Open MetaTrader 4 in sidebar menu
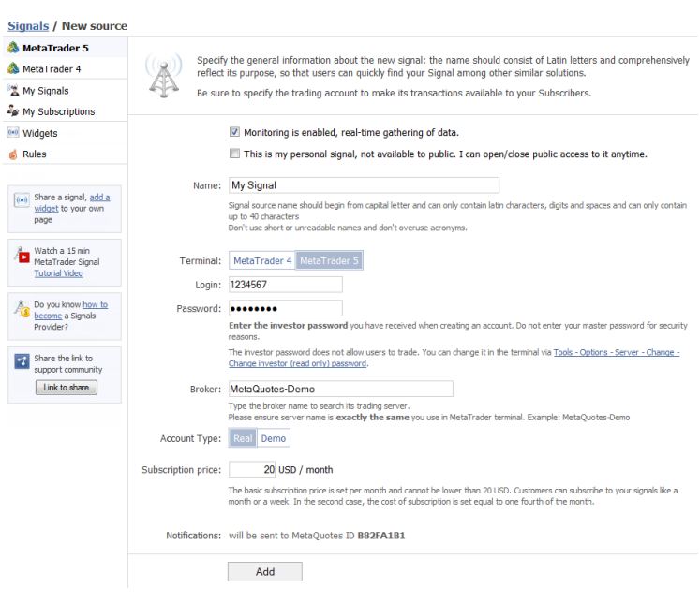This screenshot has height=603, width=700. coord(66,68)
